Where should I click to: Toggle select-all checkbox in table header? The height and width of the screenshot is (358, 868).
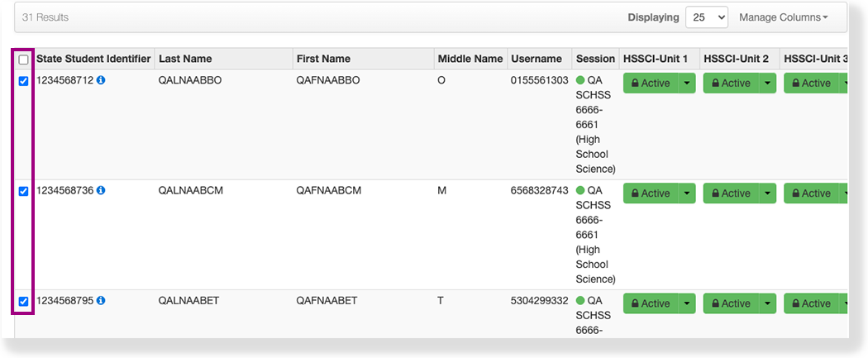pos(23,60)
